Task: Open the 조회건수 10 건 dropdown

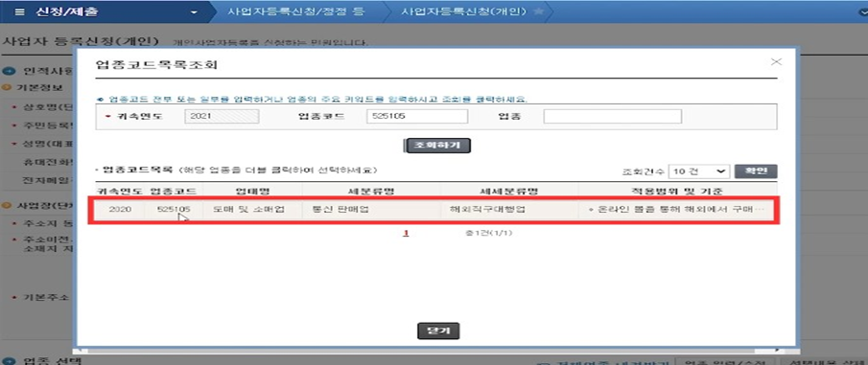Action: pyautogui.click(x=699, y=171)
